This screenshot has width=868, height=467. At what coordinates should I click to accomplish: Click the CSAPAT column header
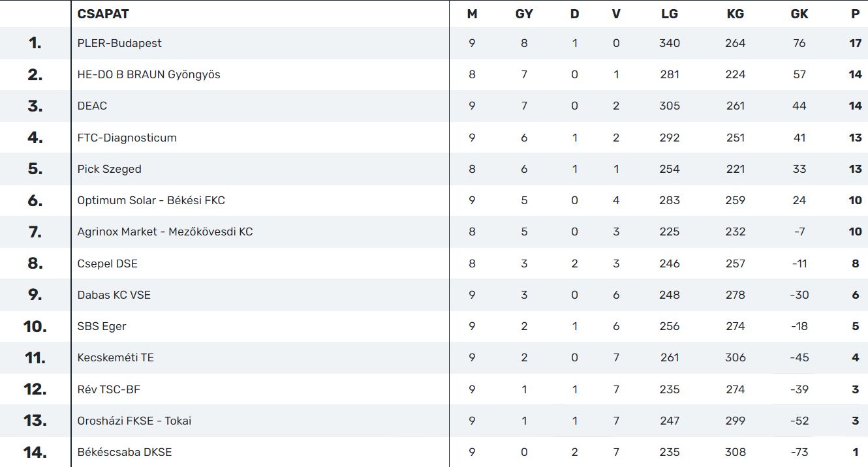[x=103, y=14]
